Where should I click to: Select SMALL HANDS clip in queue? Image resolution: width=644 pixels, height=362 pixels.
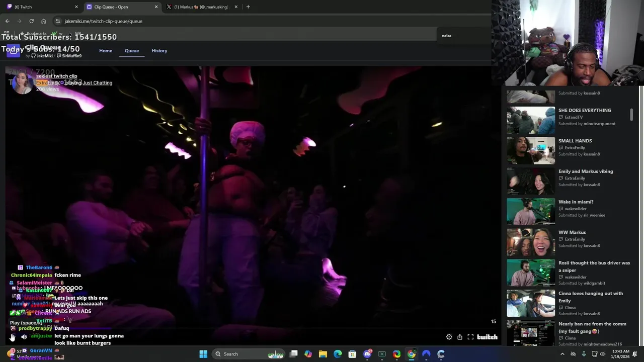(x=575, y=141)
